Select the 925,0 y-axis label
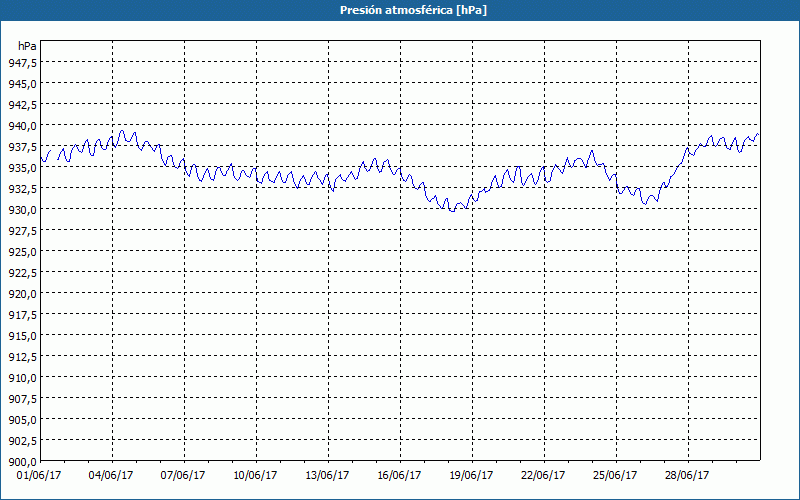 22,252
